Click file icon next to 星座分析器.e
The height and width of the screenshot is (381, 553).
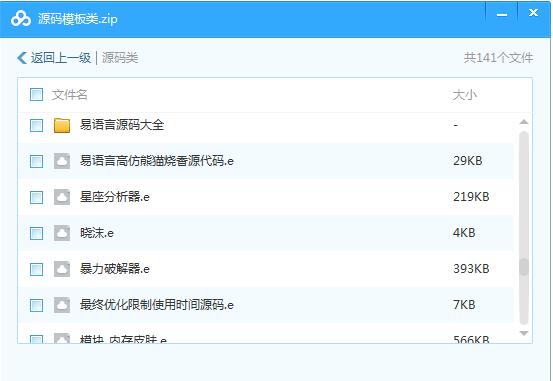pos(62,197)
